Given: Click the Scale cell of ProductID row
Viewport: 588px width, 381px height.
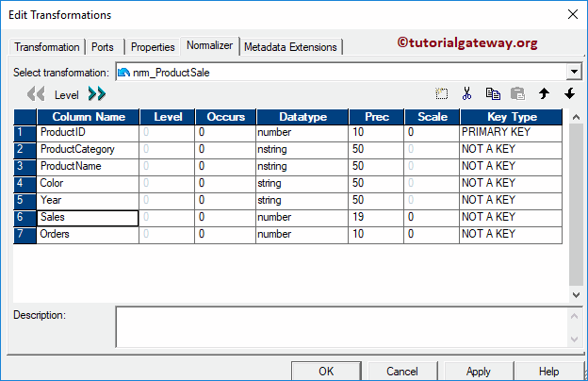Looking at the screenshot, I should [x=432, y=133].
